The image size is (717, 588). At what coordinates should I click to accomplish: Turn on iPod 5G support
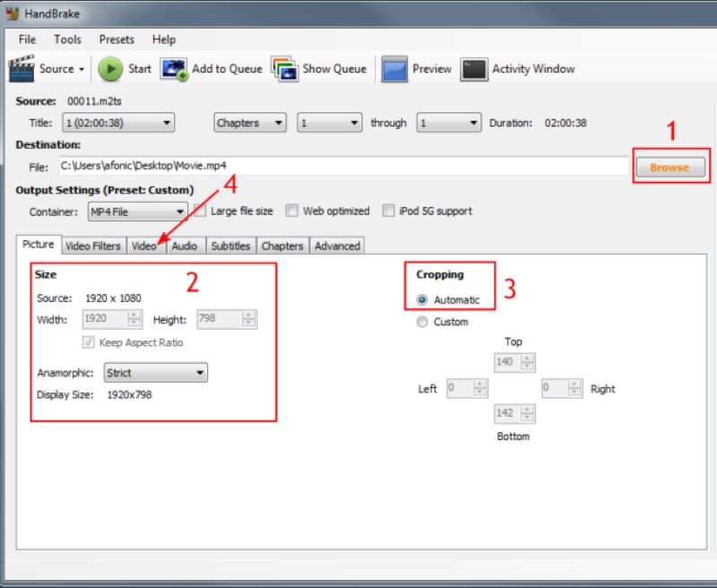[388, 211]
